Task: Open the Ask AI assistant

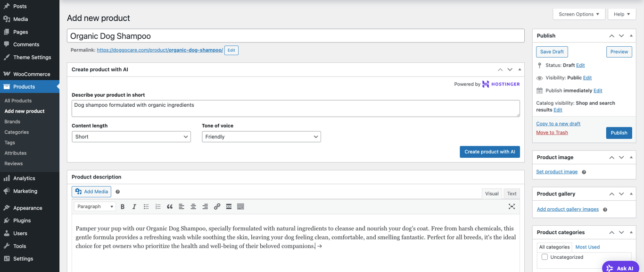Action: pos(620,268)
